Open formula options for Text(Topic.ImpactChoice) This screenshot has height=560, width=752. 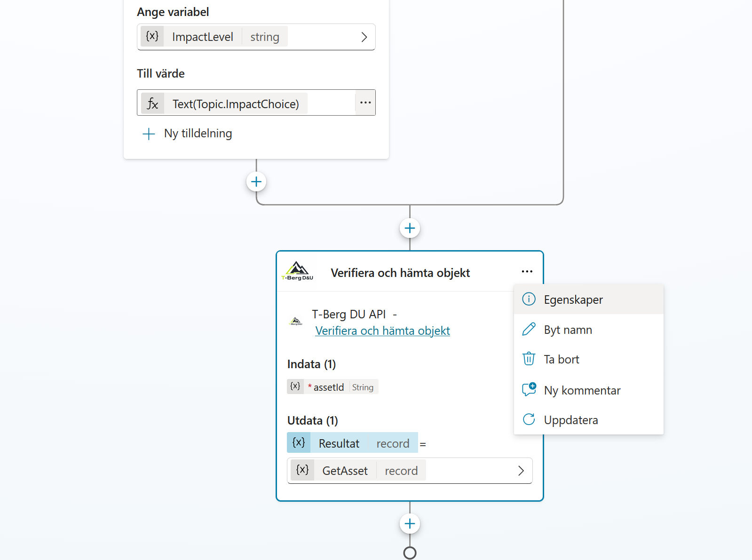tap(365, 103)
